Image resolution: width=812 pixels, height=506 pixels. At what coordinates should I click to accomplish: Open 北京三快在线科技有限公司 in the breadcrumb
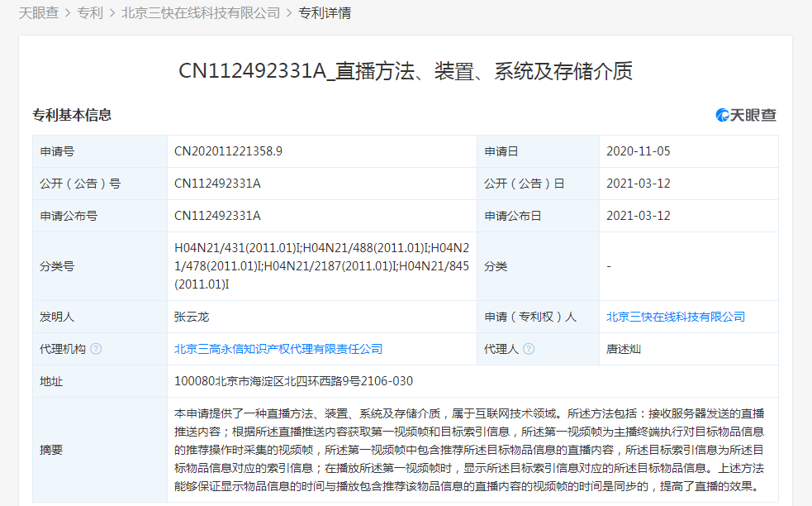[201, 13]
